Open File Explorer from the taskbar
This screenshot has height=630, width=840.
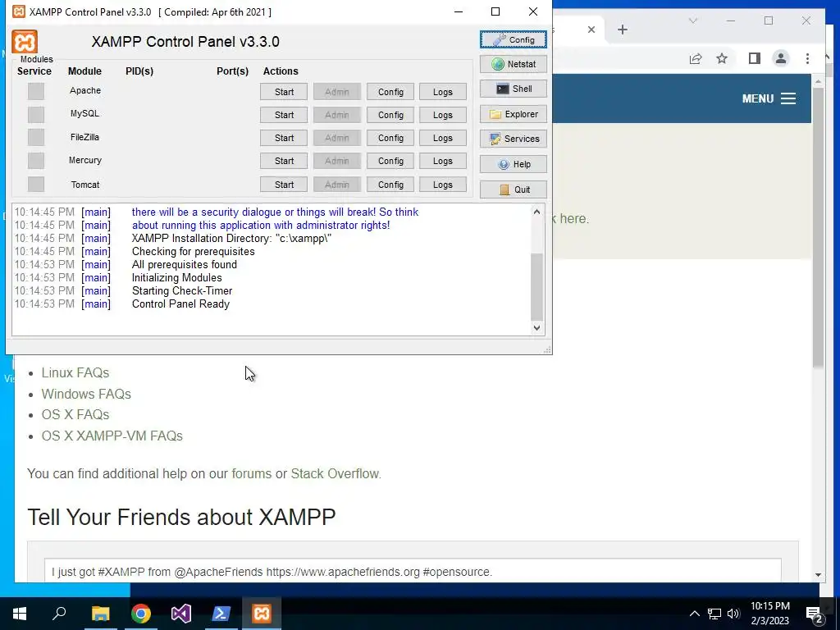click(100, 614)
